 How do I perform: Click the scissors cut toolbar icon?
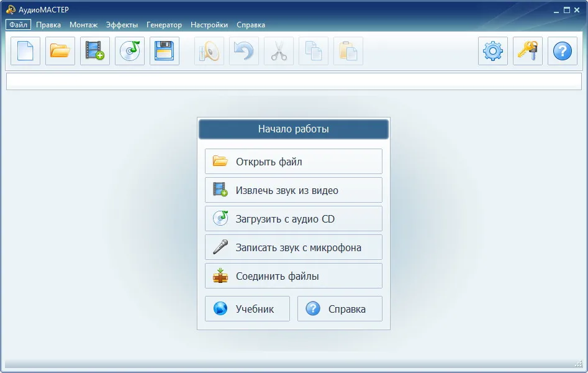point(279,51)
